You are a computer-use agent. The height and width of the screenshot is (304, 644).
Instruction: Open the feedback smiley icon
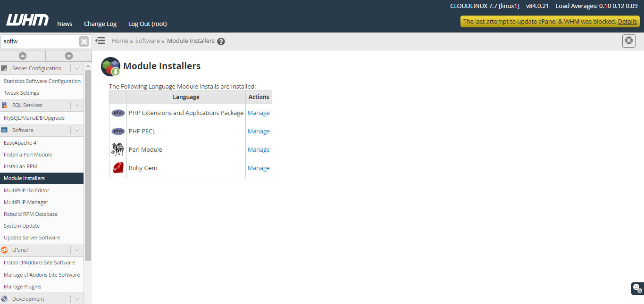coord(637,288)
